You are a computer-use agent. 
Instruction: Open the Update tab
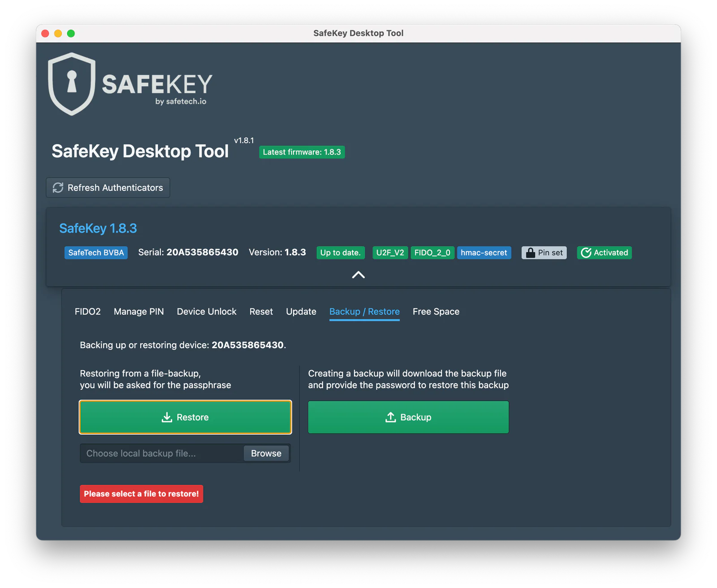click(301, 311)
